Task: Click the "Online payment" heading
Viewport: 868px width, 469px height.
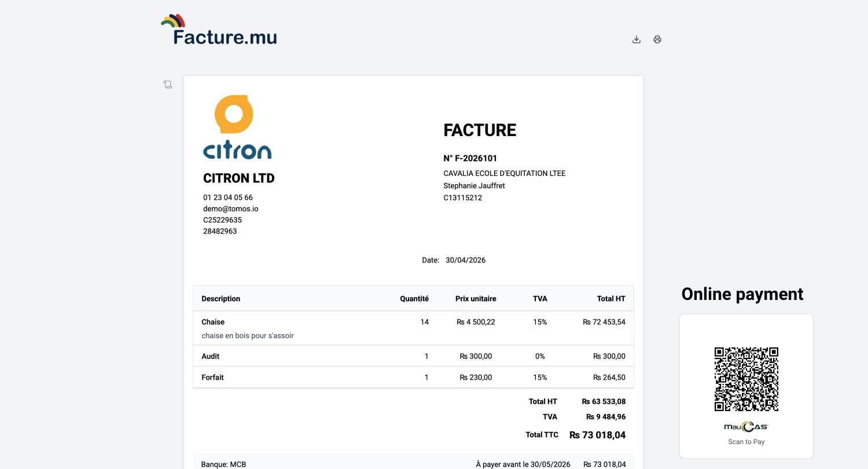Action: pos(742,294)
